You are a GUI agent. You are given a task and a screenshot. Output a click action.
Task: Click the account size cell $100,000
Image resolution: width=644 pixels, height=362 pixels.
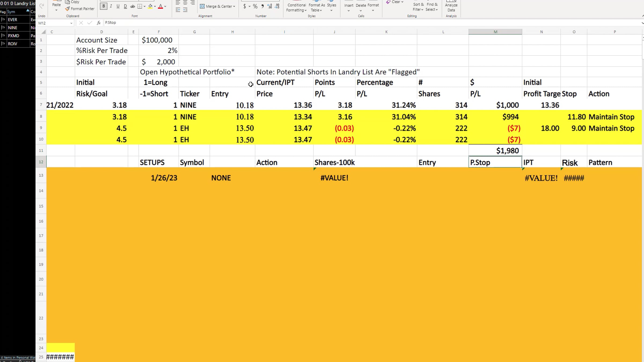pyautogui.click(x=159, y=40)
